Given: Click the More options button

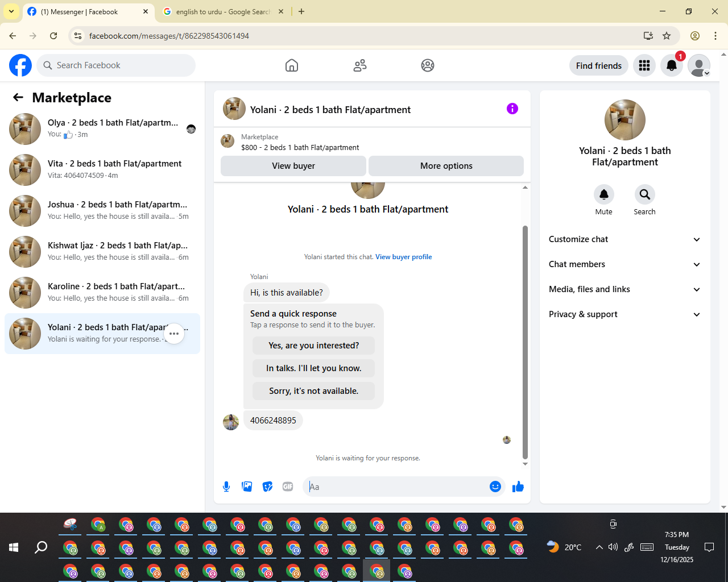Looking at the screenshot, I should [446, 166].
